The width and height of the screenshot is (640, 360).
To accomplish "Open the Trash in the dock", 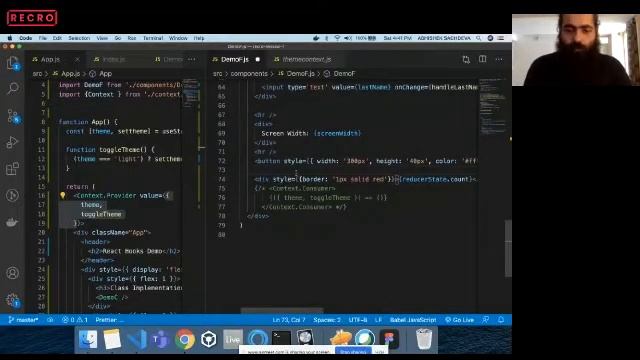I will (x=424, y=339).
